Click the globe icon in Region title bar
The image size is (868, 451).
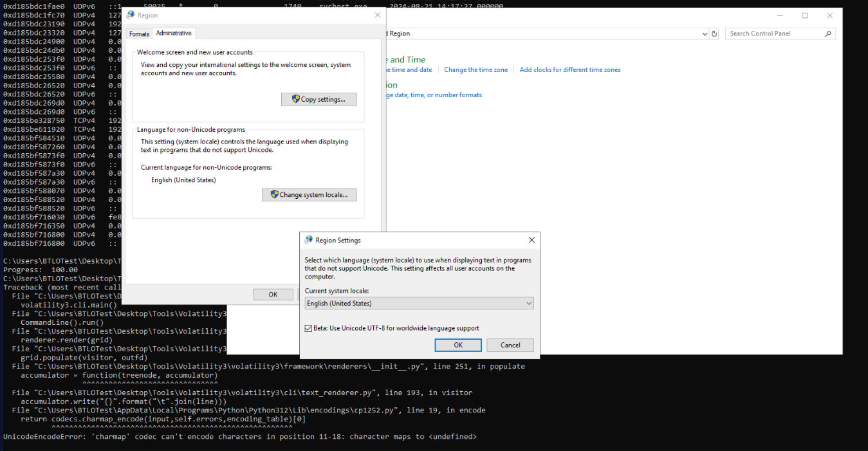coord(131,15)
